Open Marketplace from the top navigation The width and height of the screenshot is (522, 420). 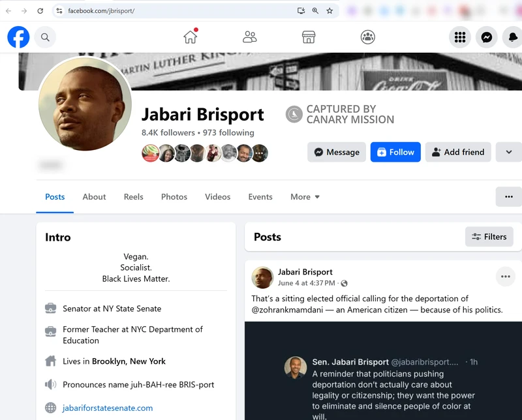pyautogui.click(x=309, y=37)
